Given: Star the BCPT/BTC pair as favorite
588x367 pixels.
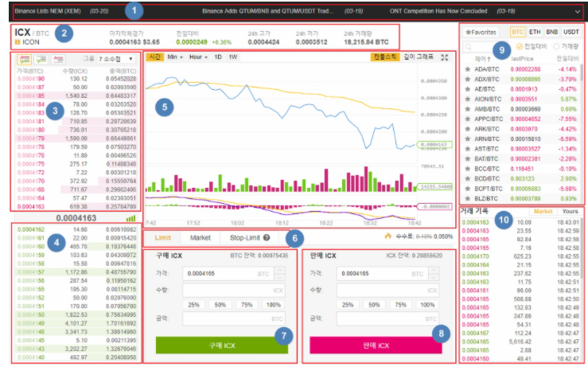Looking at the screenshot, I should tap(468, 189).
